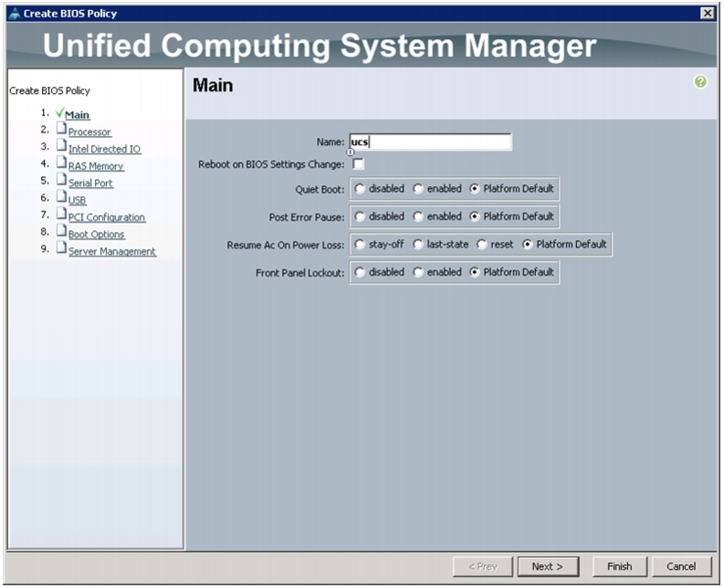Set Post Error Pause to disabled
This screenshot has width=724, height=588.
[360, 216]
